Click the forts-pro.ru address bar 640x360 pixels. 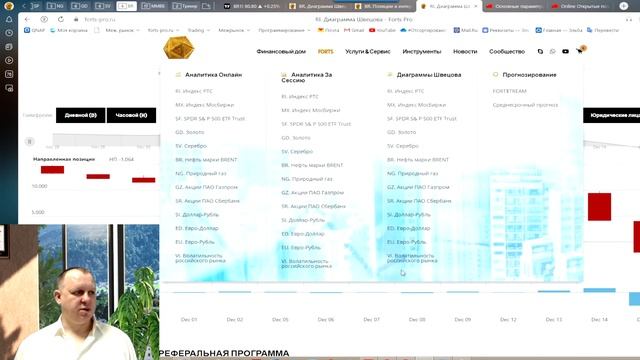point(100,19)
